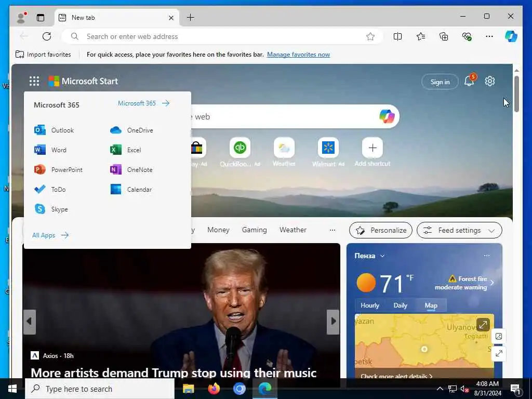
Task: Open weather card more options ellipsis
Action: click(486, 256)
